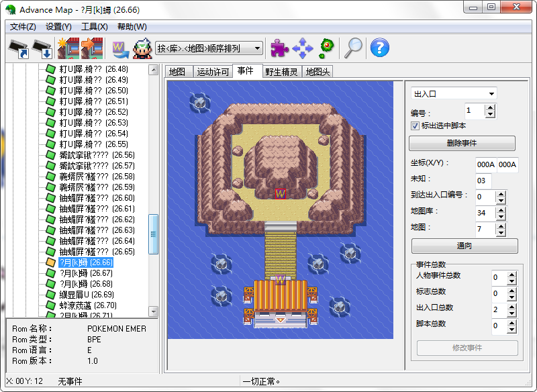
Task: Click the 一切正常 status bar text
Action: [261, 381]
